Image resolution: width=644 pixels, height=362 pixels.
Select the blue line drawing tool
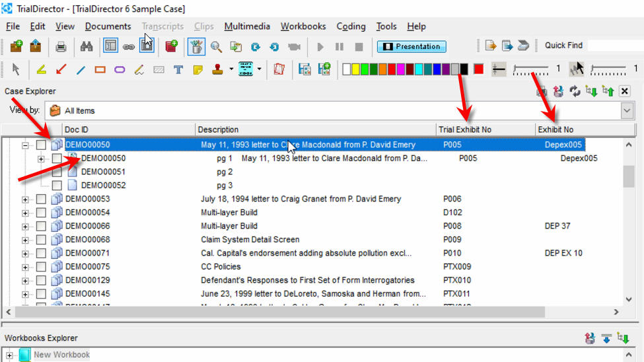coord(81,70)
